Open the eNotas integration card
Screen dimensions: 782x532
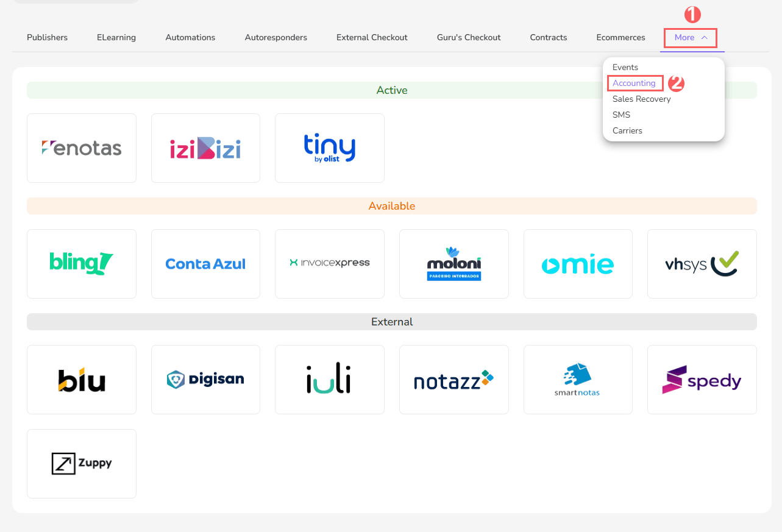(x=82, y=148)
